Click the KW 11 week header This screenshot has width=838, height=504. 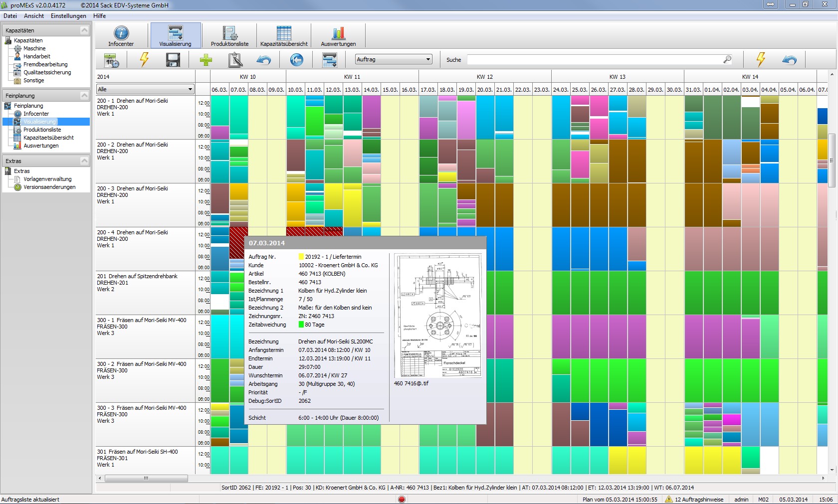pyautogui.click(x=352, y=77)
